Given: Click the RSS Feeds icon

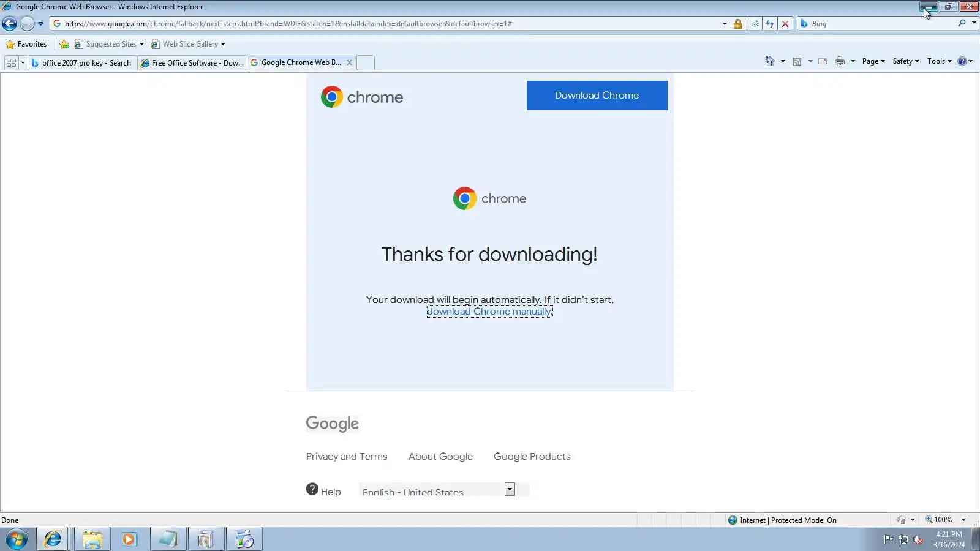Looking at the screenshot, I should pos(797,61).
